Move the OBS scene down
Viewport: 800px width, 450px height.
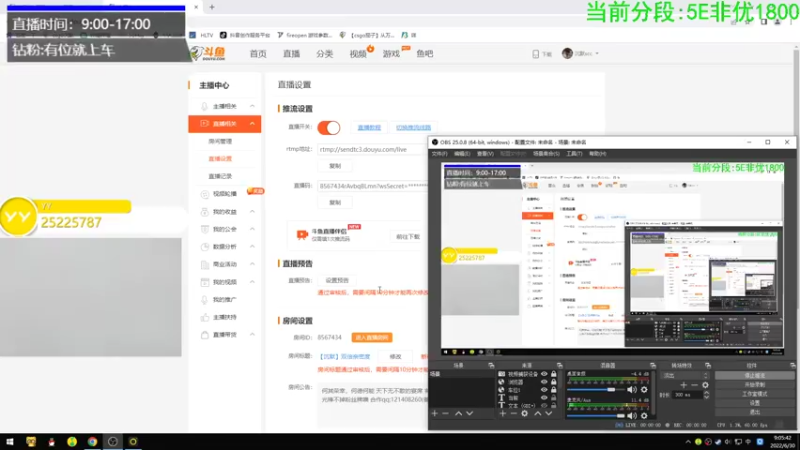pyautogui.click(x=469, y=413)
